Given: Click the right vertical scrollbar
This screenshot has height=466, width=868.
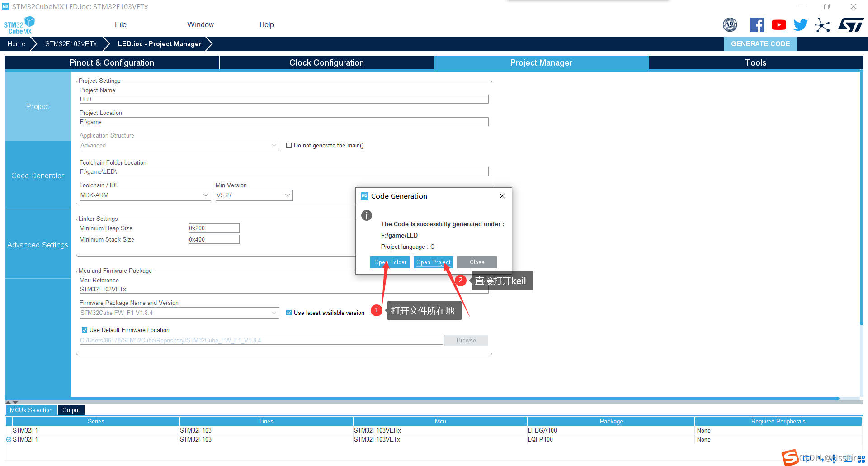Looking at the screenshot, I should coord(862,198).
